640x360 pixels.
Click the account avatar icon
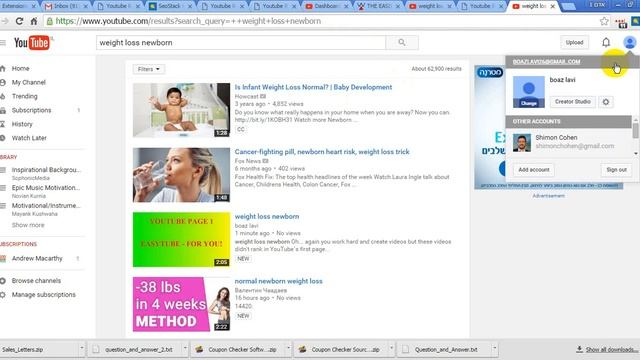[x=629, y=42]
